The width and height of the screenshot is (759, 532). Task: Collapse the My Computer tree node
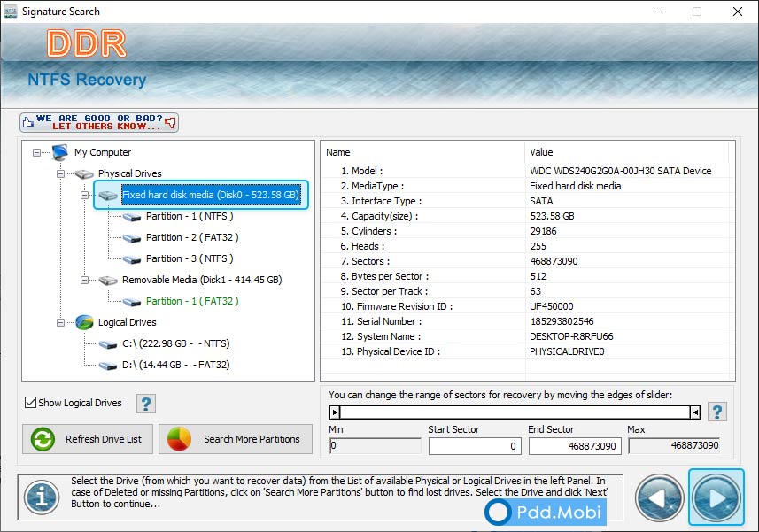(x=36, y=153)
